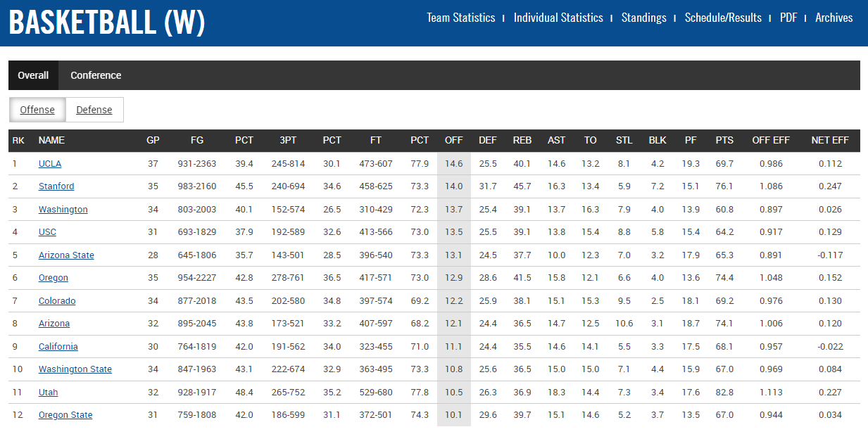Switch to the Overall tab
The height and width of the screenshot is (439, 868).
[34, 75]
